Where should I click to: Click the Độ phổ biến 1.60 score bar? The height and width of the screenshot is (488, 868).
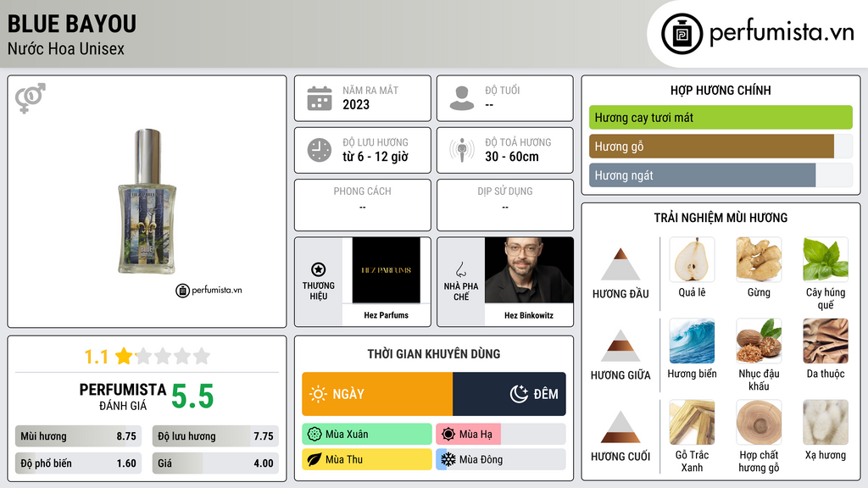pos(78,463)
